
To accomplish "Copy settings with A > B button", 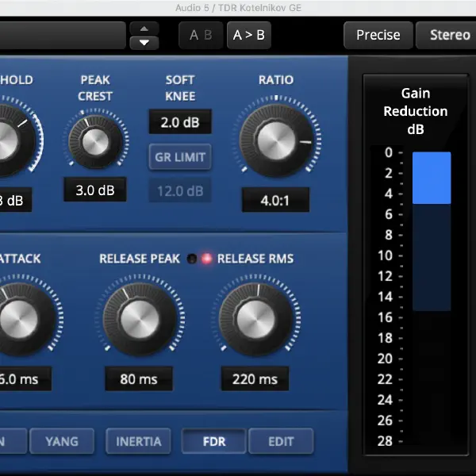I will pos(249,36).
